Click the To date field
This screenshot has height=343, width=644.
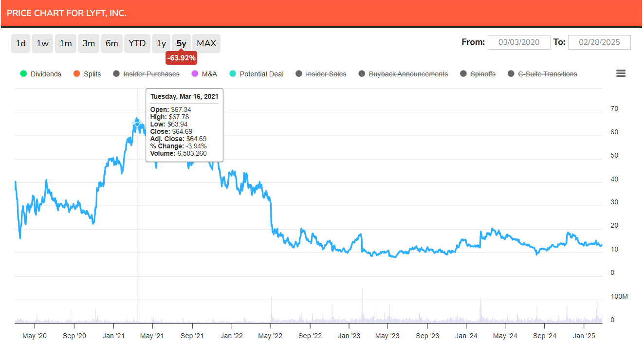[599, 42]
